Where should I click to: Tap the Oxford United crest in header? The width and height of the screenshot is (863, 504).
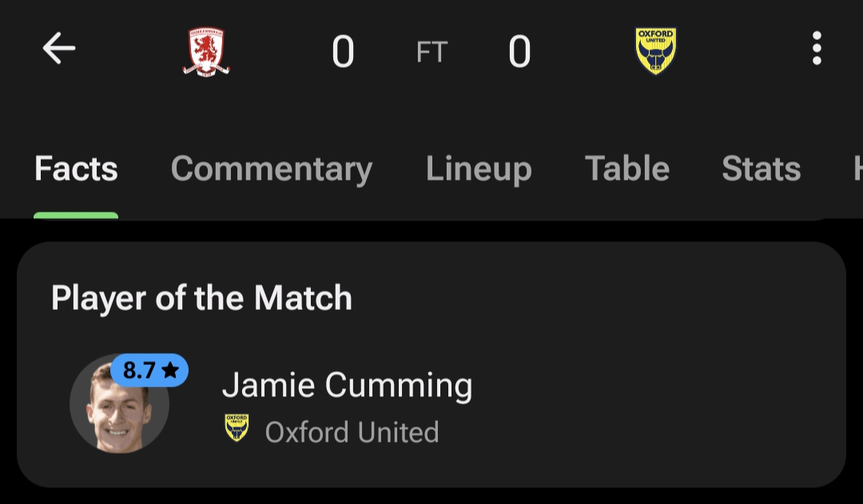point(655,52)
